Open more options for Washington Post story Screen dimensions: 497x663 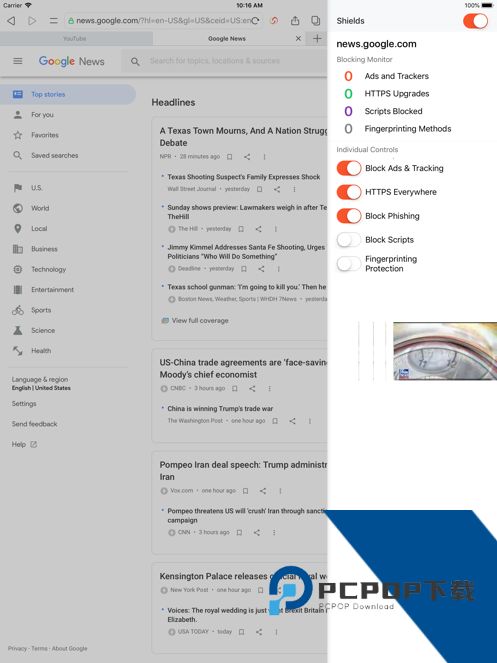click(x=310, y=421)
